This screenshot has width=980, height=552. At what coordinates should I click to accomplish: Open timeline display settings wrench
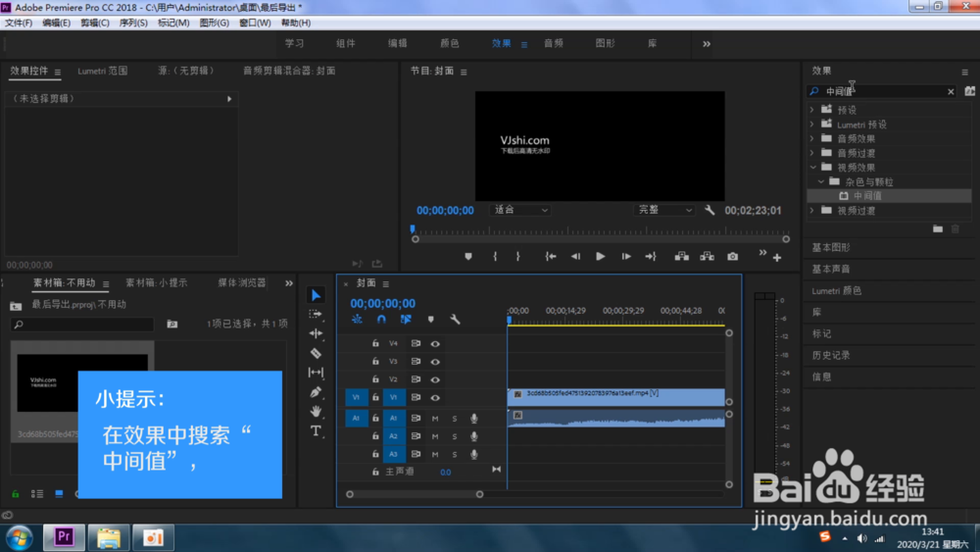pos(455,320)
